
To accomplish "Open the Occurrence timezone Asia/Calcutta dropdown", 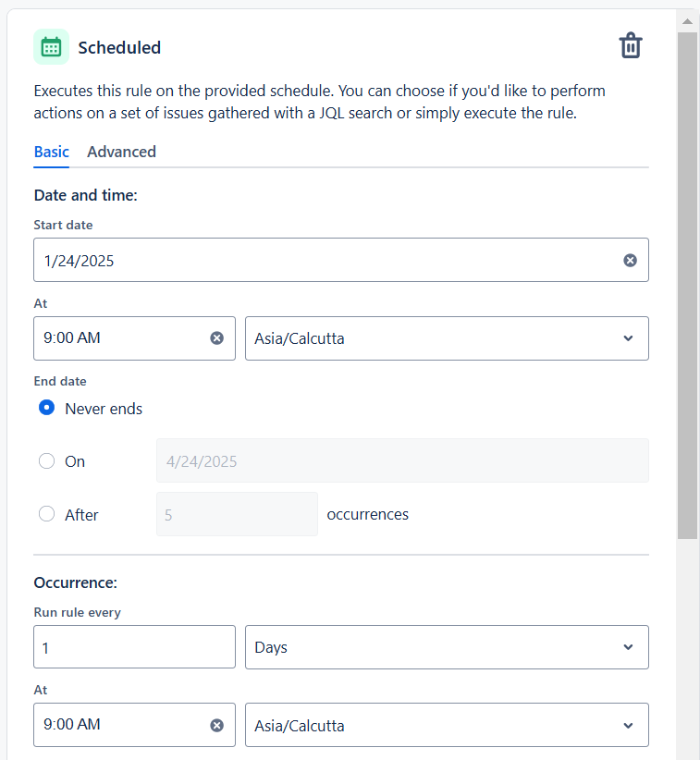I will pos(446,726).
